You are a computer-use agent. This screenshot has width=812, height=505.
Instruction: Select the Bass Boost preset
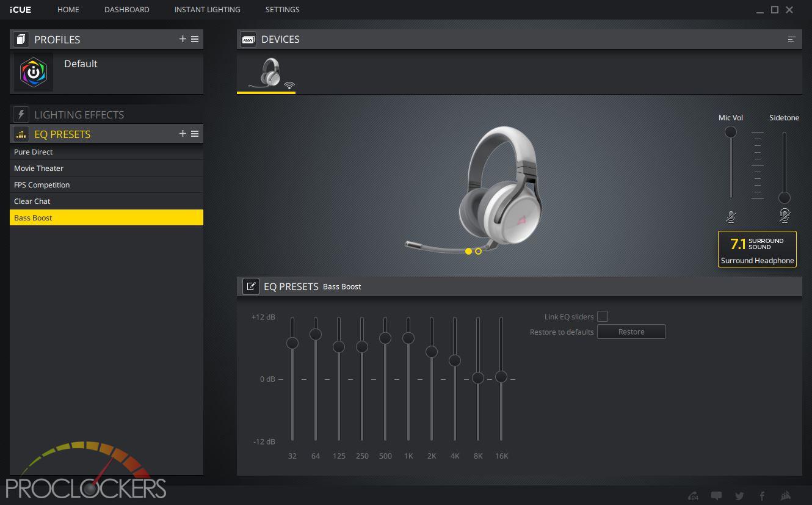[106, 218]
